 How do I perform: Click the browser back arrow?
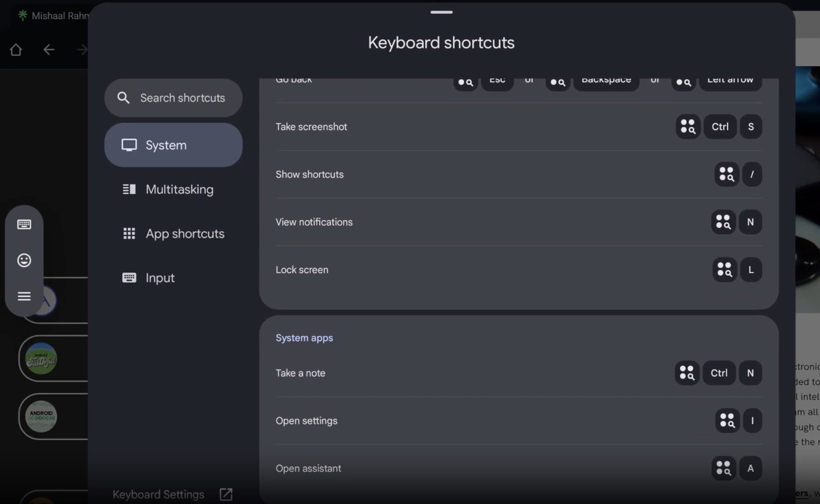49,50
